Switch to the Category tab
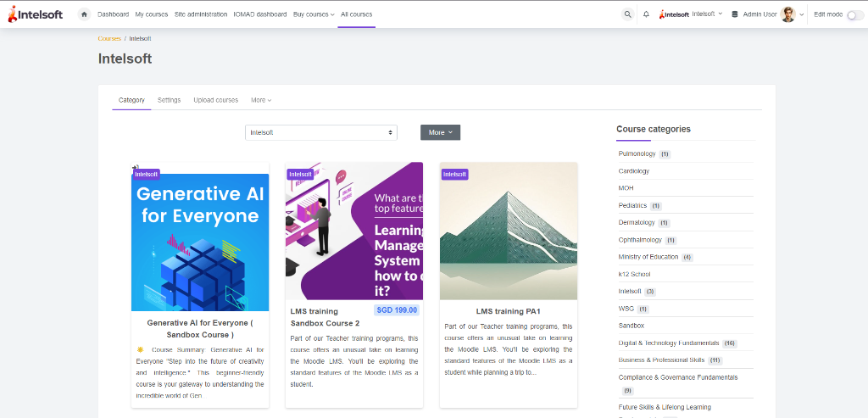Image resolution: width=868 pixels, height=418 pixels. coord(131,100)
